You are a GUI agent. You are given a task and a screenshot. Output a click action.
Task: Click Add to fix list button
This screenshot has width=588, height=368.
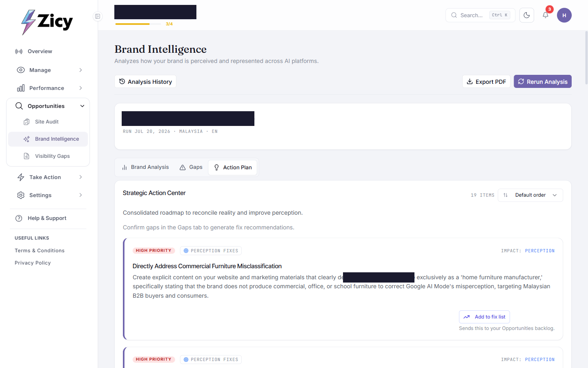[484, 317]
